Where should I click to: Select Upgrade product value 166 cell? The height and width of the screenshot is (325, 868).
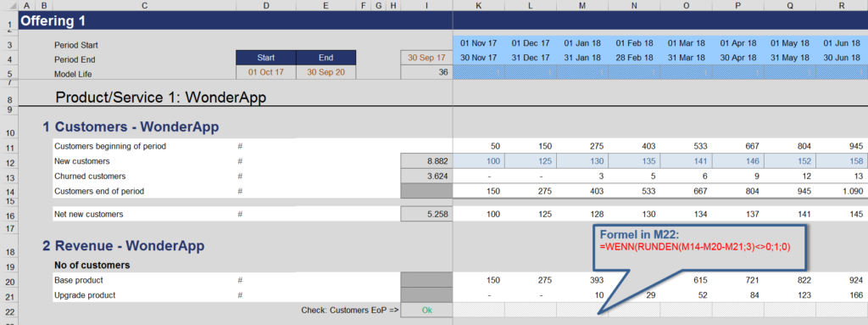842,295
